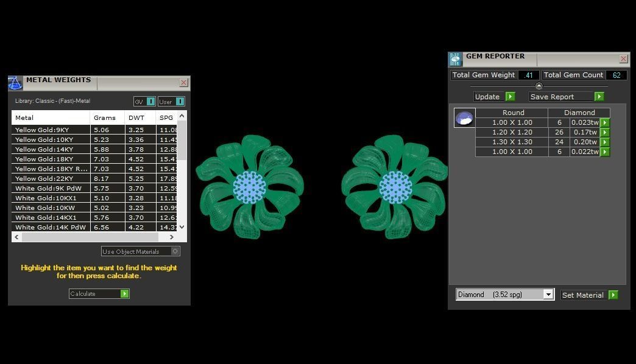Click the 1.30 X 1.30 gem size cell
The height and width of the screenshot is (364, 636).
[512, 142]
